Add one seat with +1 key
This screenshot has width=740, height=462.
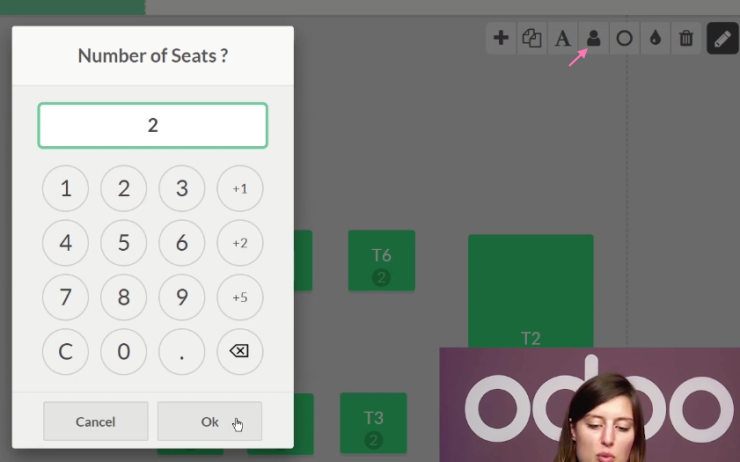pos(240,188)
